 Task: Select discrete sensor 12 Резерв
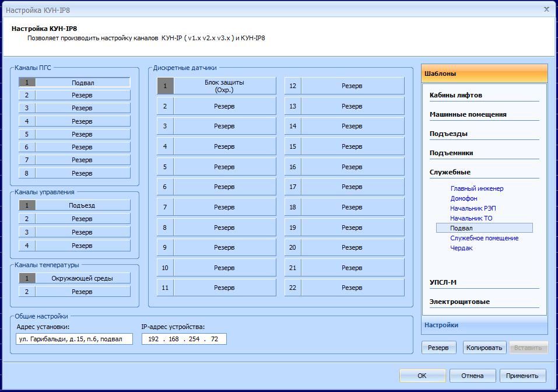352,86
